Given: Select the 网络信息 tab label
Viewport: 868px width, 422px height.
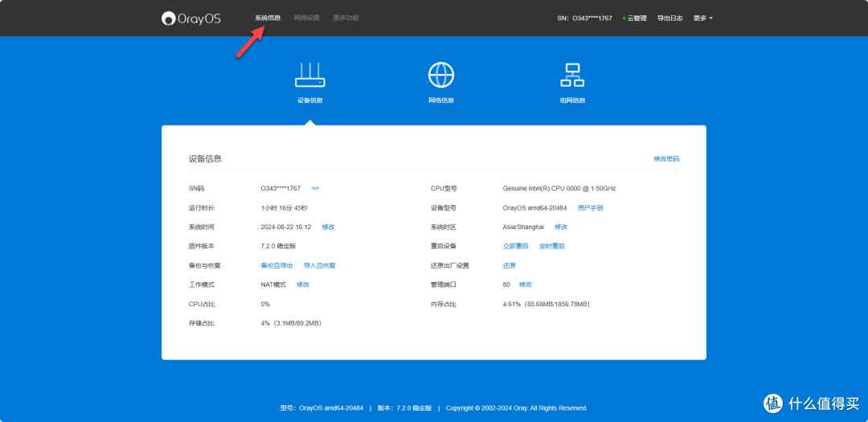Looking at the screenshot, I should click(441, 100).
